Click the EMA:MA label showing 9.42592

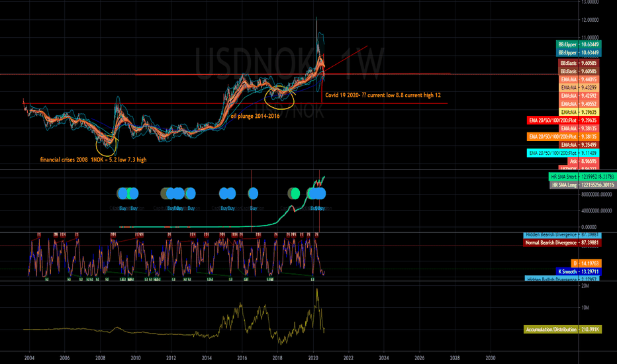coord(579,95)
